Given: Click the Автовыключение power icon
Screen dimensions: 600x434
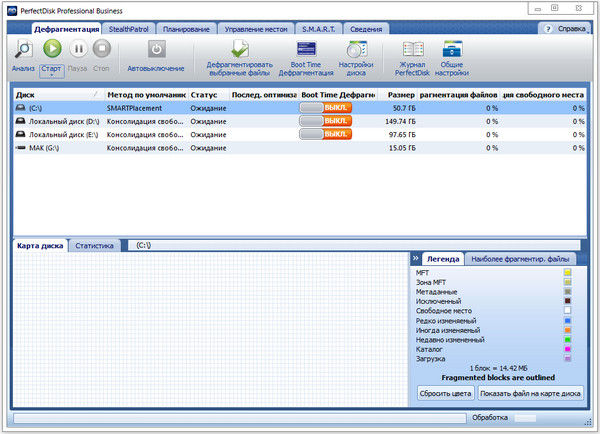Looking at the screenshot, I should (156, 48).
